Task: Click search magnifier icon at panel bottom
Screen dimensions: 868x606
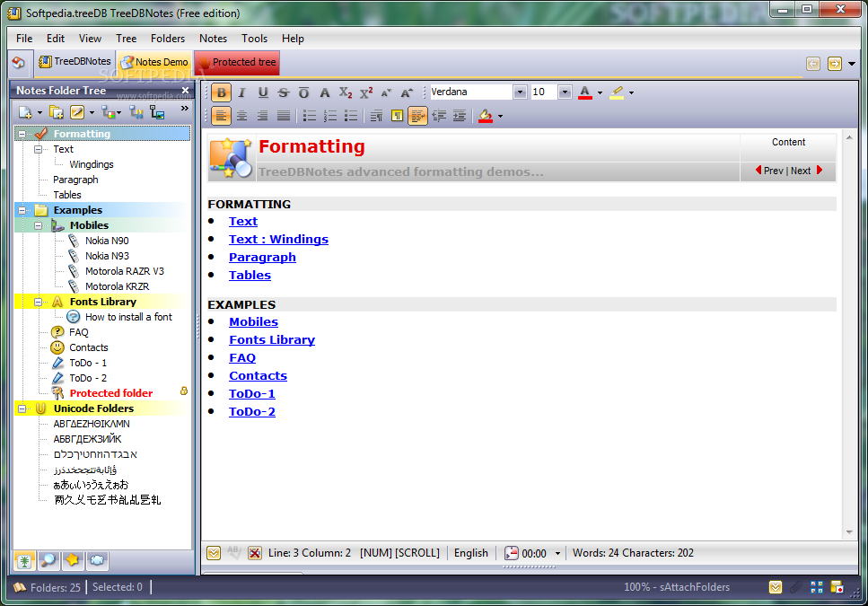Action: point(48,560)
